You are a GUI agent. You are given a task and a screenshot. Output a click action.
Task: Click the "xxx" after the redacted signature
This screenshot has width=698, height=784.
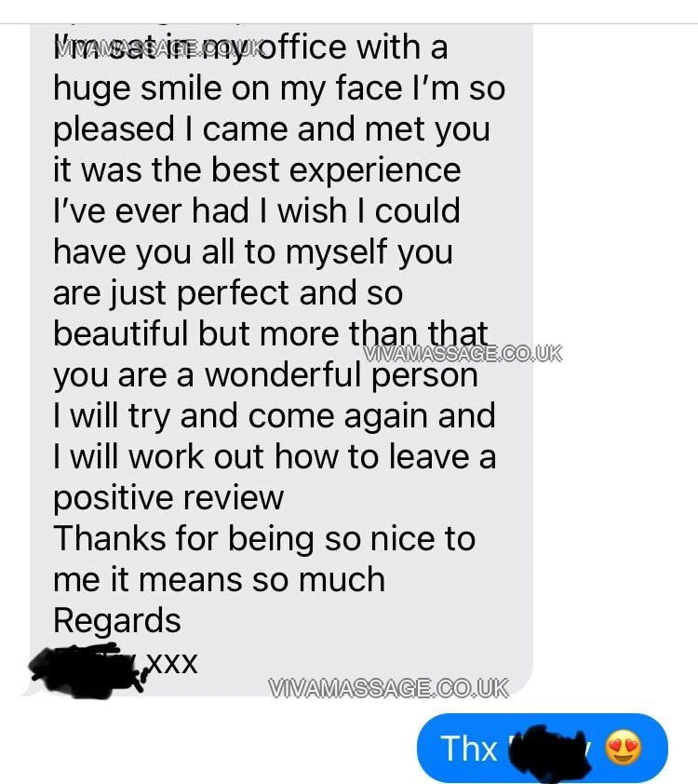click(172, 663)
